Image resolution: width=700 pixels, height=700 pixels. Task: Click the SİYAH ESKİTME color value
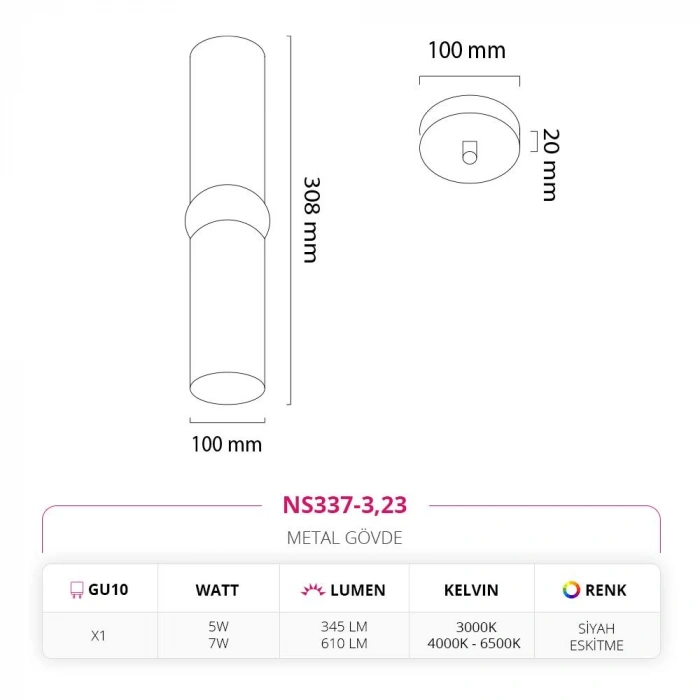pos(598,636)
